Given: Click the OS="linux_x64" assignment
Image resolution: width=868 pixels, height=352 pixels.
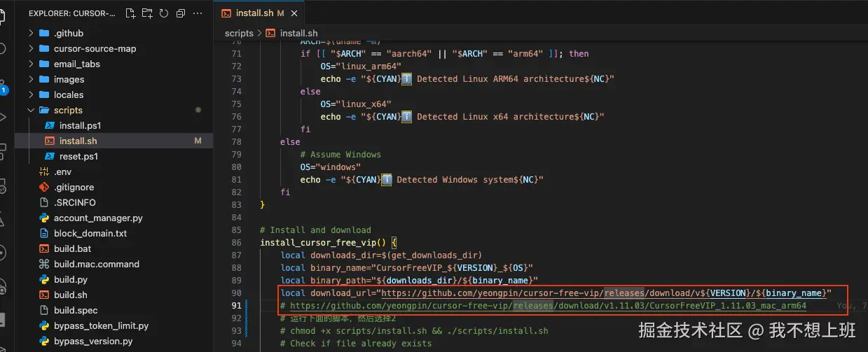Looking at the screenshot, I should [x=356, y=104].
